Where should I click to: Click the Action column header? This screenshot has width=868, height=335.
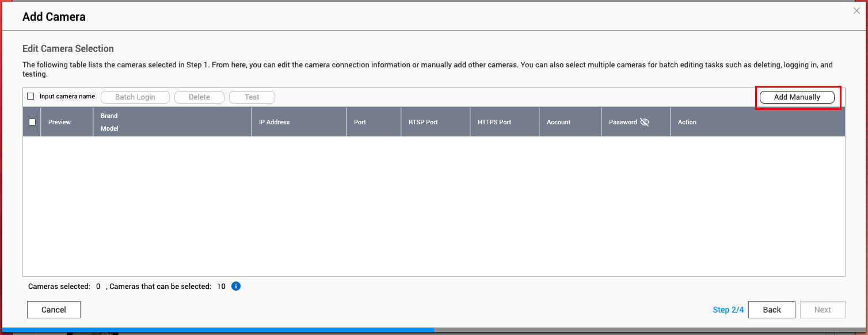pyautogui.click(x=687, y=122)
